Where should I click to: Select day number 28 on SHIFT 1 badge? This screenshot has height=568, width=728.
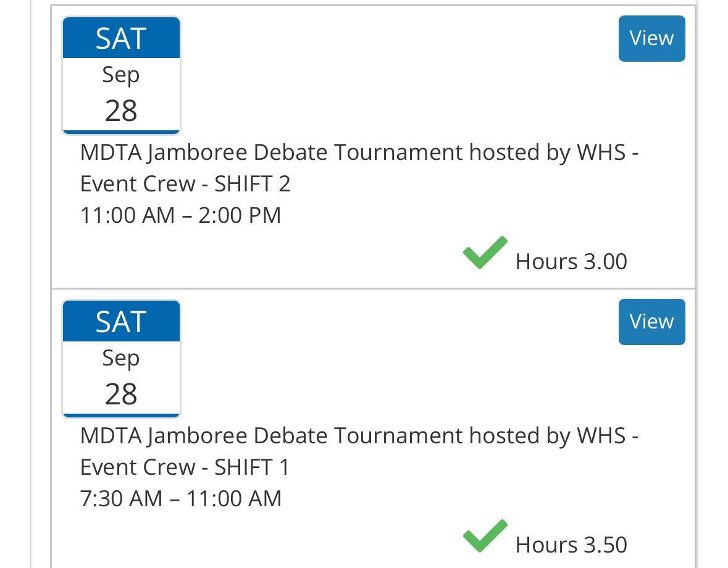pos(121,395)
